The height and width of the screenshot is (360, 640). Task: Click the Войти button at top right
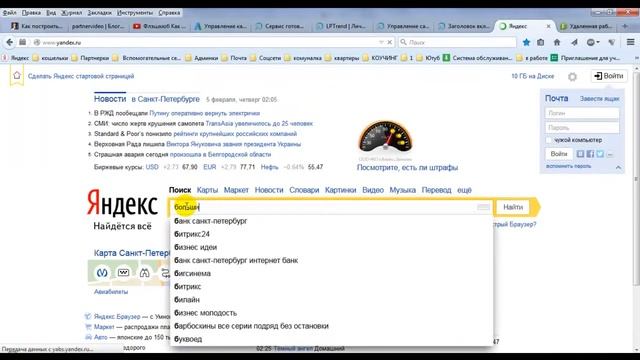[609, 76]
